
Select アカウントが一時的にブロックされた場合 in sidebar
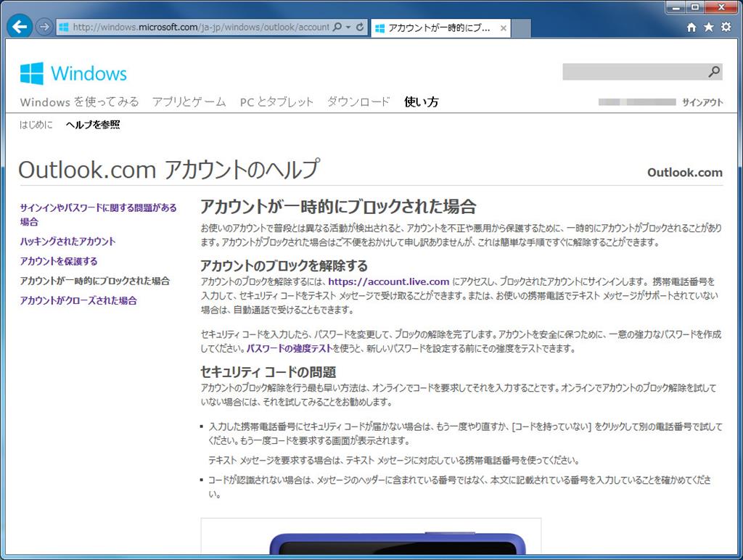(95, 281)
